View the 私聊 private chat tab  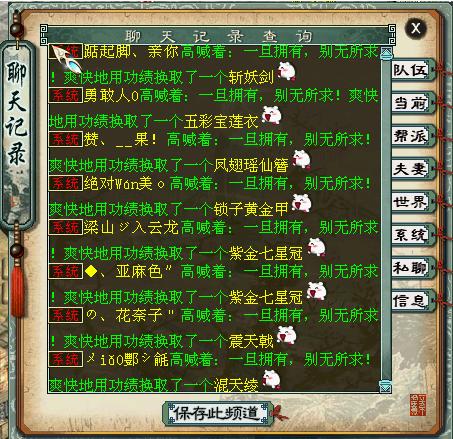(413, 268)
